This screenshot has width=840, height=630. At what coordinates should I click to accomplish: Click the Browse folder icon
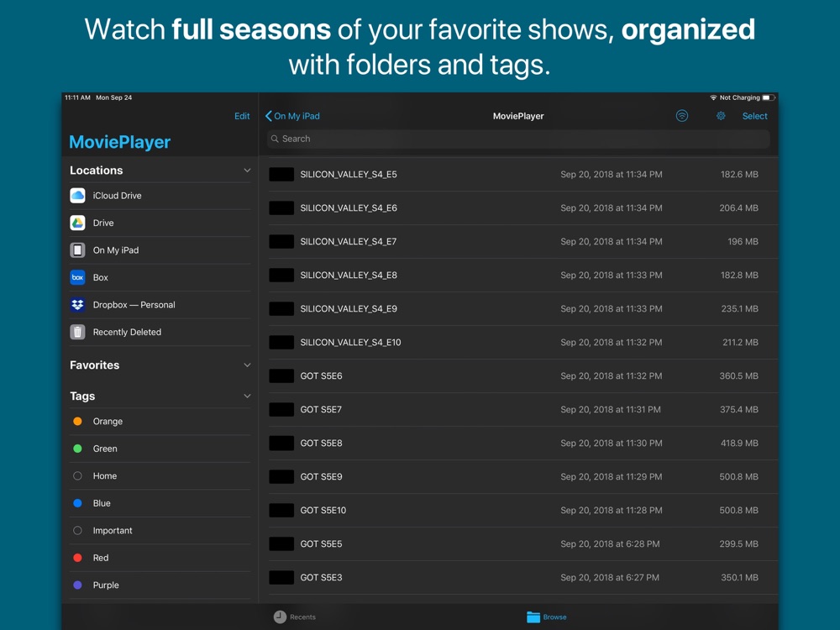point(533,617)
